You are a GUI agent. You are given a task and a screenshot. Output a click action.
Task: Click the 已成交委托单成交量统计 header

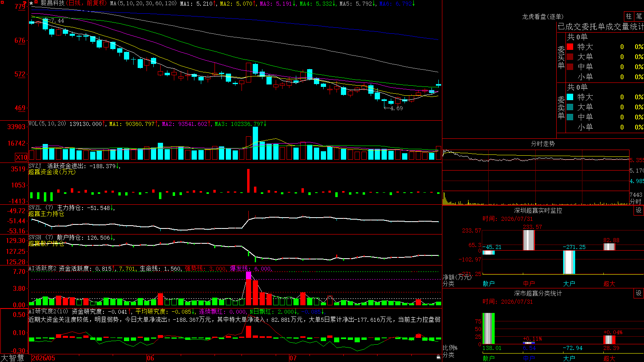tap(601, 27)
